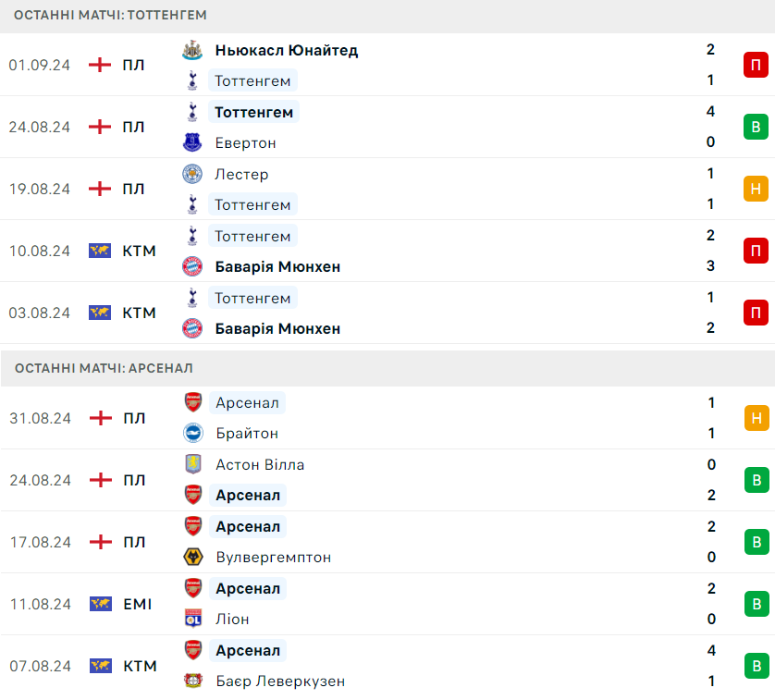
Task: Click the Brighton club crest
Action: (193, 433)
